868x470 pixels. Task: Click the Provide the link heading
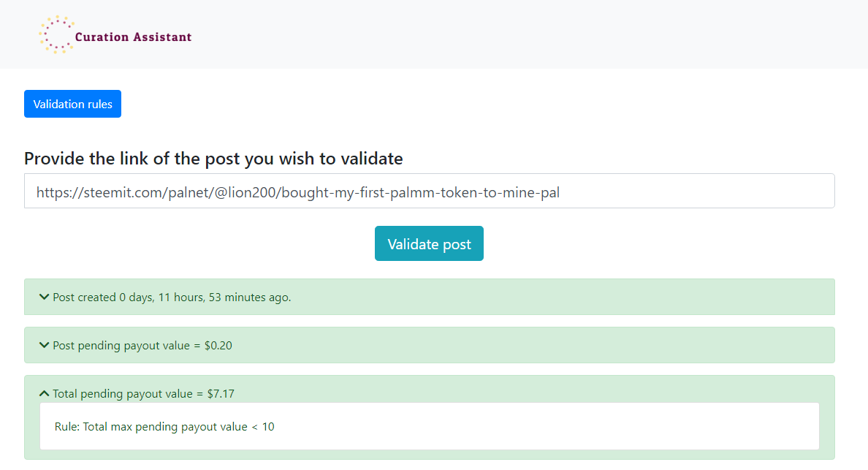pyautogui.click(x=213, y=159)
